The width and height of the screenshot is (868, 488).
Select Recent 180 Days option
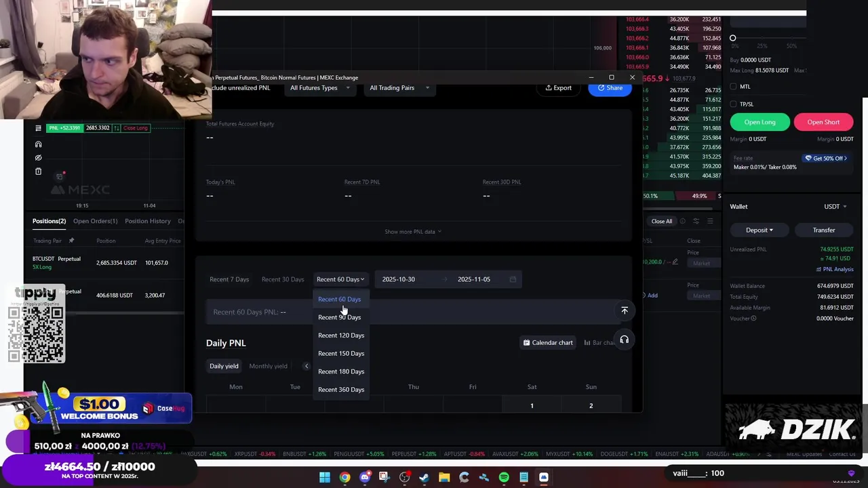pyautogui.click(x=341, y=371)
